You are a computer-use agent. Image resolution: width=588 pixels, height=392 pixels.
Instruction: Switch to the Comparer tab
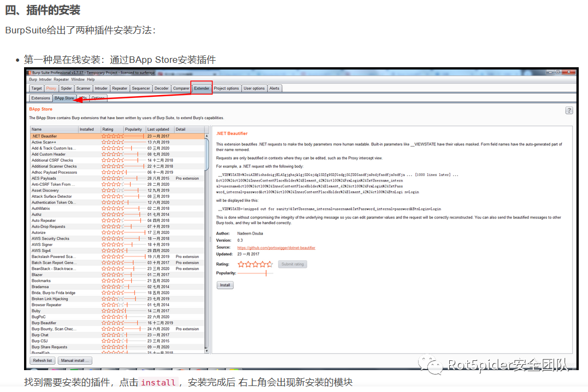pyautogui.click(x=181, y=89)
